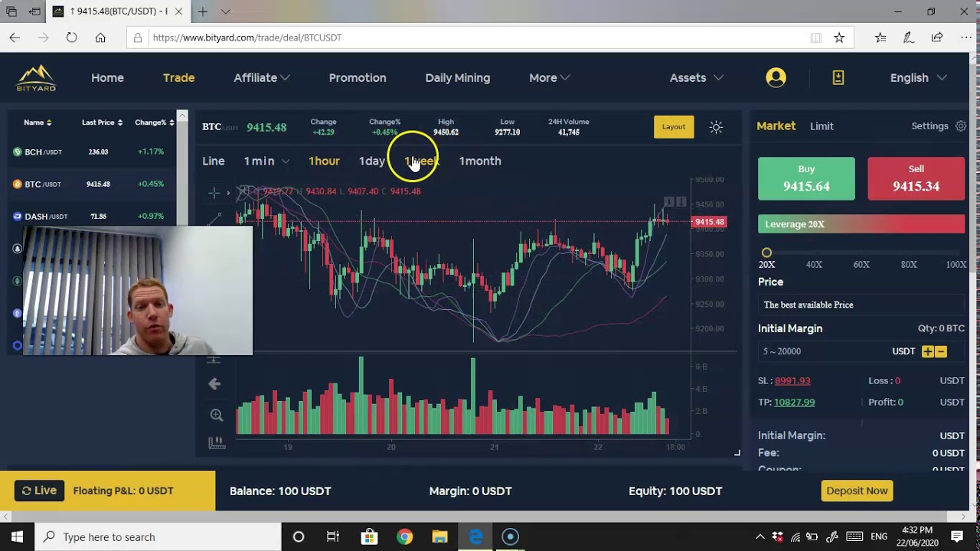The image size is (980, 551).
Task: Open browser favorites hub icon
Action: [x=880, y=37]
